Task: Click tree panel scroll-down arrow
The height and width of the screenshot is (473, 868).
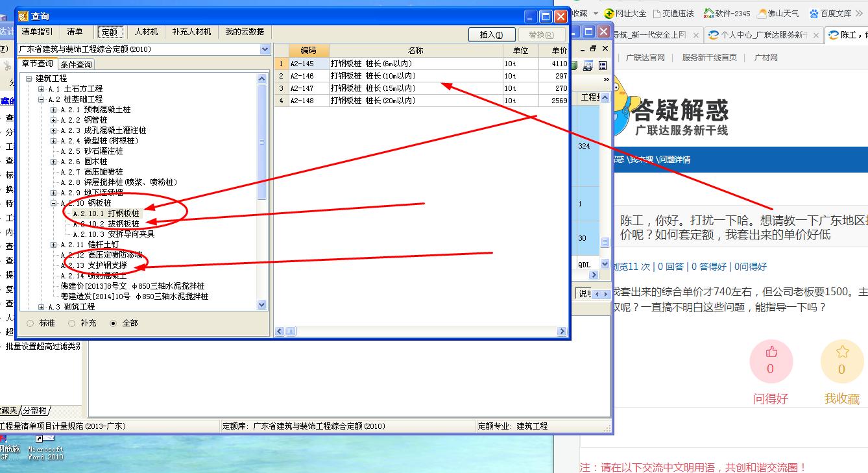Action: click(262, 305)
